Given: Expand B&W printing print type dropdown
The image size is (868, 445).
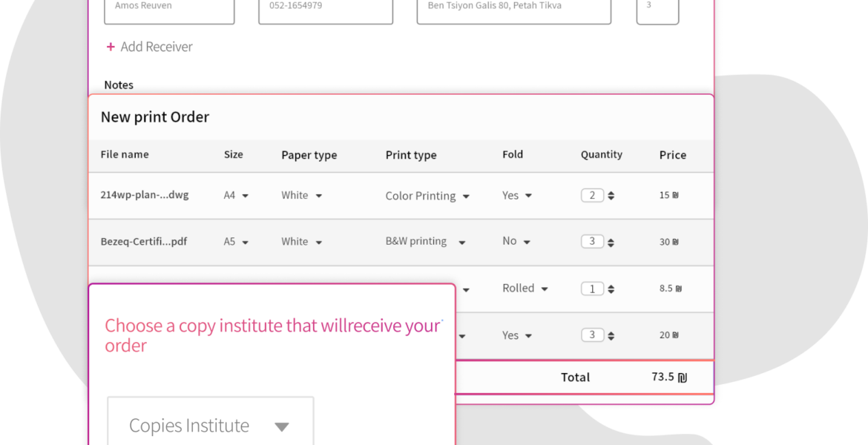Looking at the screenshot, I should (x=425, y=242).
